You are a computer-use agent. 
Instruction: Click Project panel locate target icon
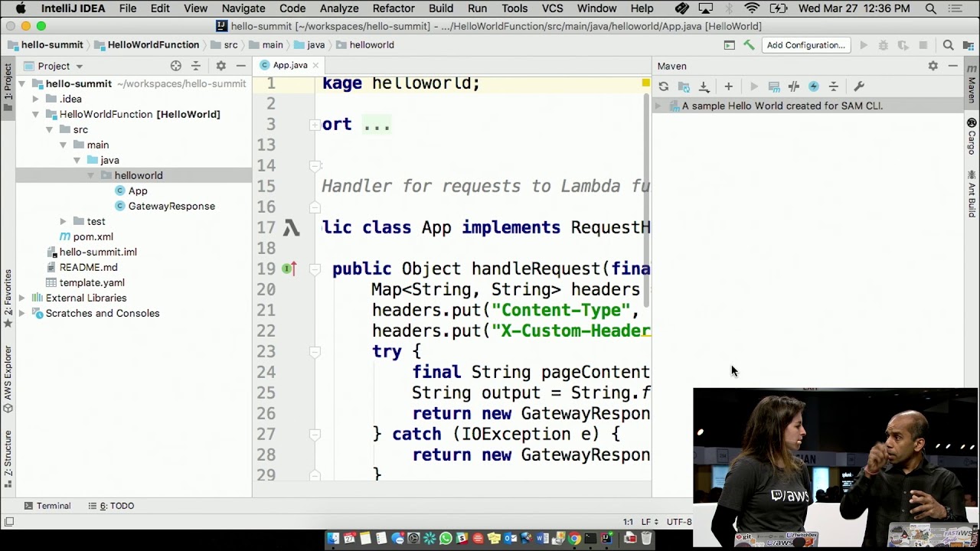[x=176, y=66]
